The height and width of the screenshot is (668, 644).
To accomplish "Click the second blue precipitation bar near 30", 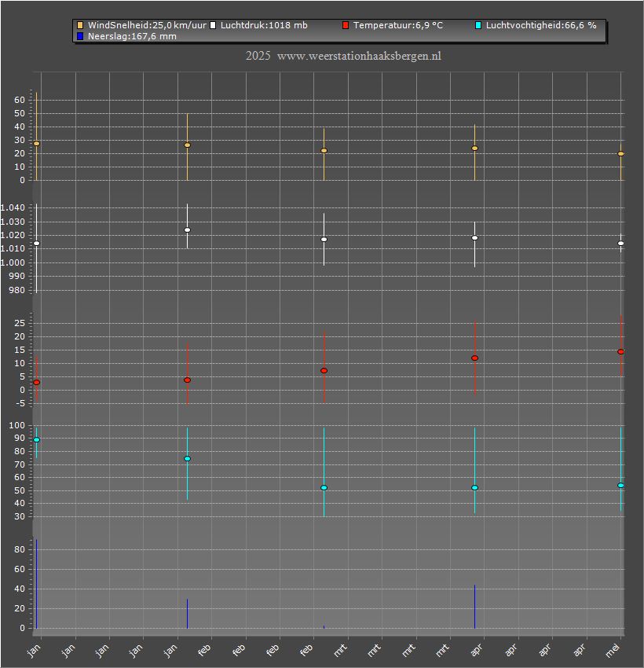I will pyautogui.click(x=187, y=614).
